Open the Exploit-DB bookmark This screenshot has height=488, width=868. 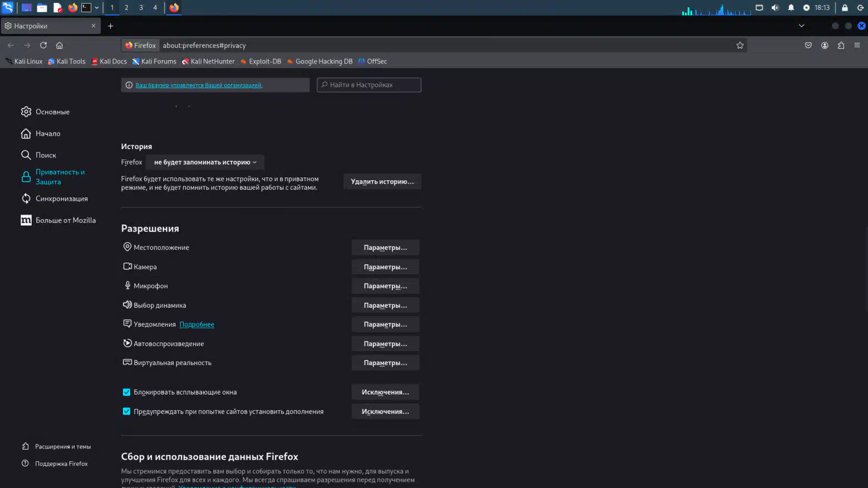pyautogui.click(x=261, y=61)
